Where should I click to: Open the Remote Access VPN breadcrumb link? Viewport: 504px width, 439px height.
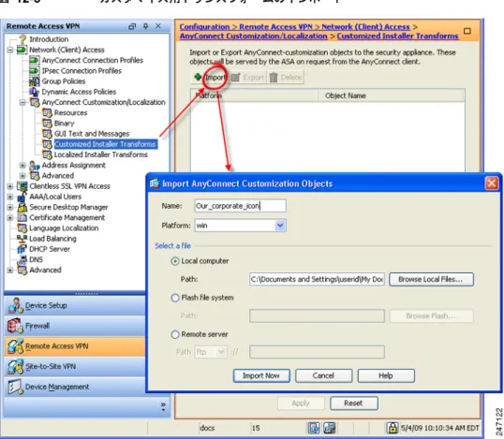click(275, 27)
